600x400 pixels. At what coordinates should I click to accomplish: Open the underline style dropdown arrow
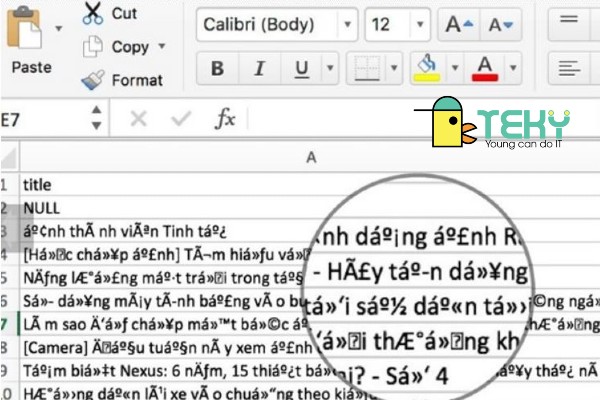330,68
